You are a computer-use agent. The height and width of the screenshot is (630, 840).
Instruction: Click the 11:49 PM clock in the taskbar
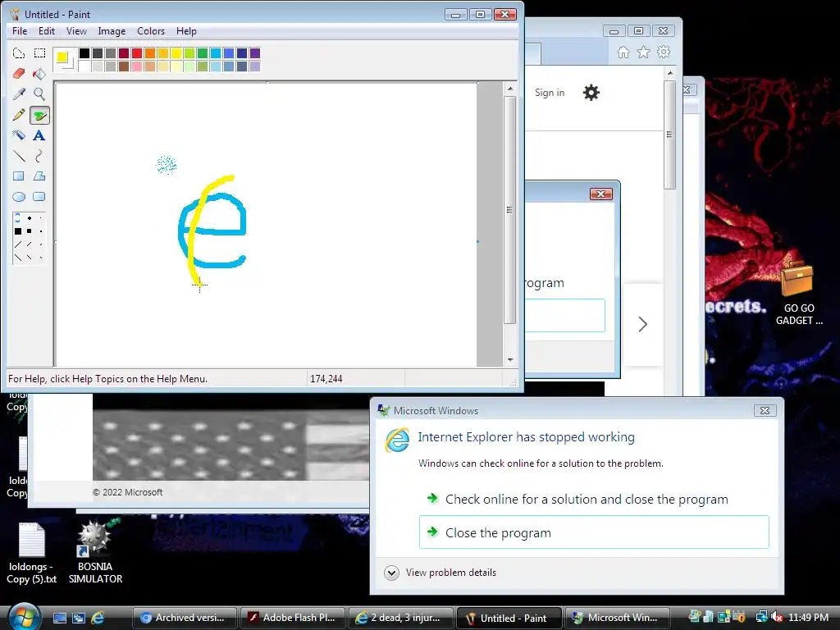tap(808, 618)
